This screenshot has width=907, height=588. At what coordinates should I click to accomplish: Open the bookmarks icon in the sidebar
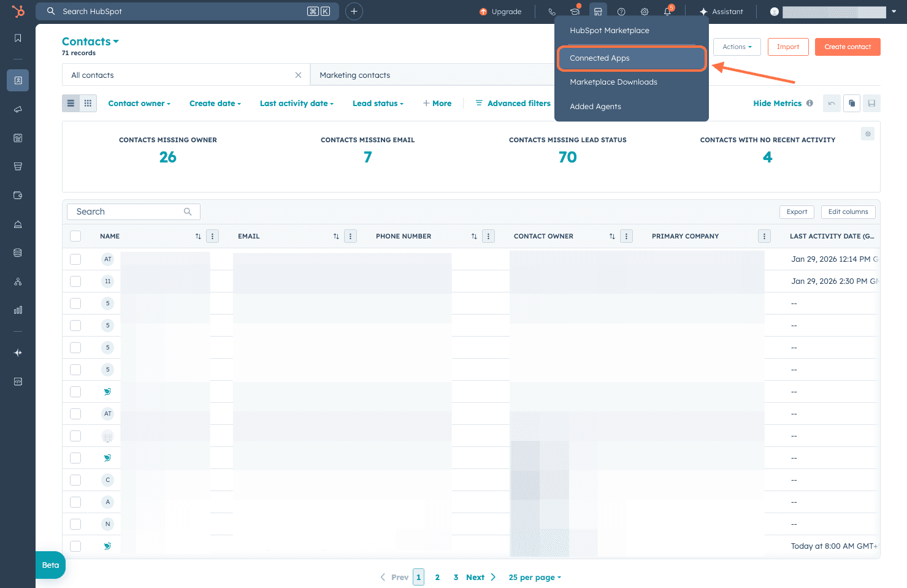pos(18,38)
